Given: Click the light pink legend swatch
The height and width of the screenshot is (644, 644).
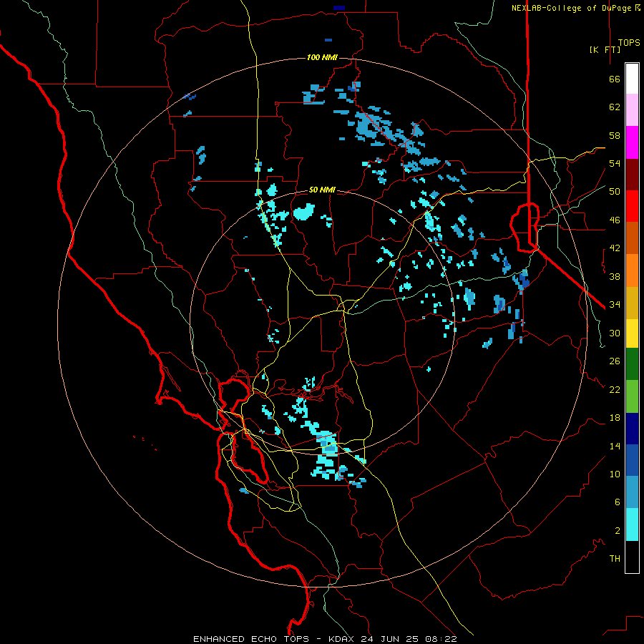Looking at the screenshot, I should pos(632,109).
